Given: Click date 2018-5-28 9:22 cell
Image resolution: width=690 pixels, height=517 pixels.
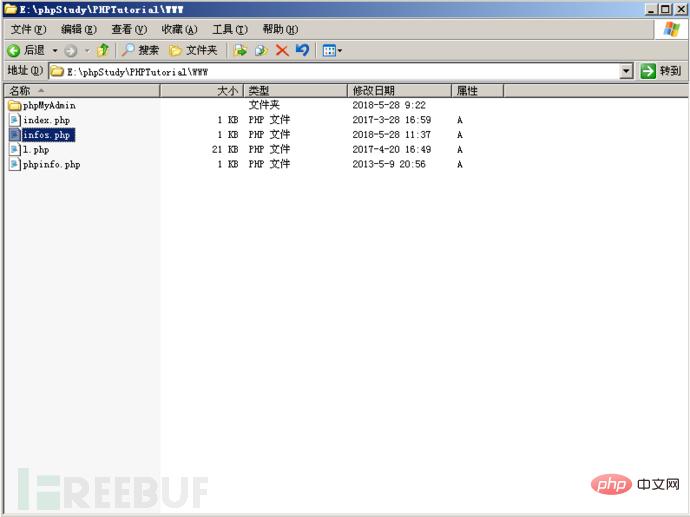Looking at the screenshot, I should (x=389, y=105).
